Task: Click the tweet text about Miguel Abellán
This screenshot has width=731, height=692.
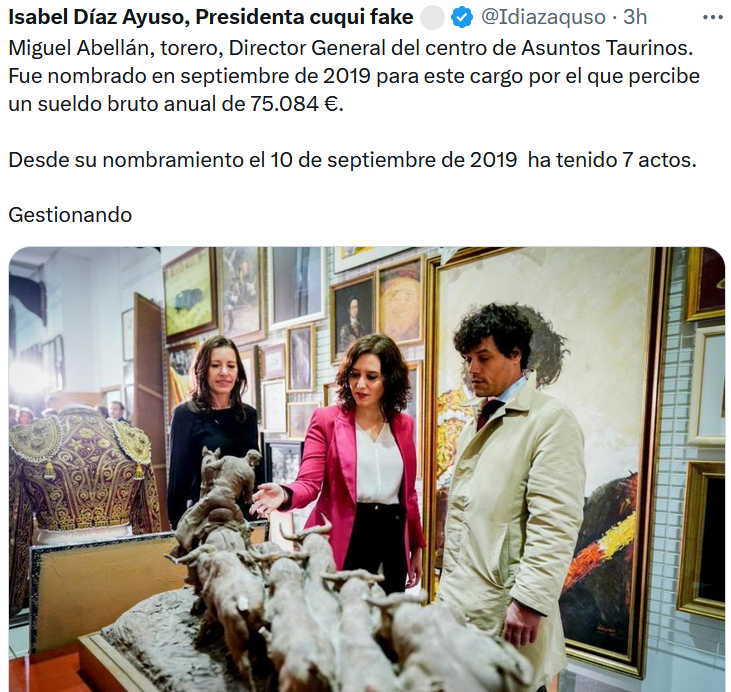Action: pos(351,48)
